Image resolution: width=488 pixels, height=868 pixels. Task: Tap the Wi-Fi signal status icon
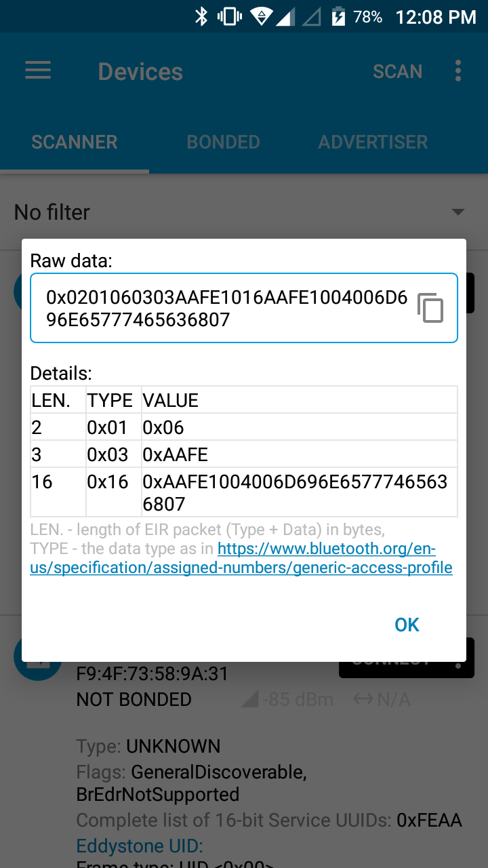(261, 17)
